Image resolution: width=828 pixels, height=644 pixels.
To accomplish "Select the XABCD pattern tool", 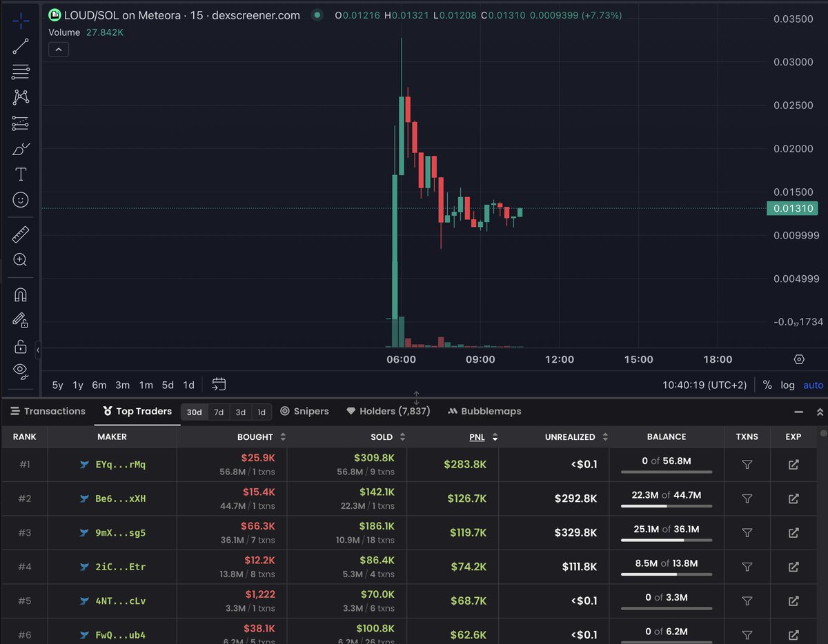I will pos(21,97).
